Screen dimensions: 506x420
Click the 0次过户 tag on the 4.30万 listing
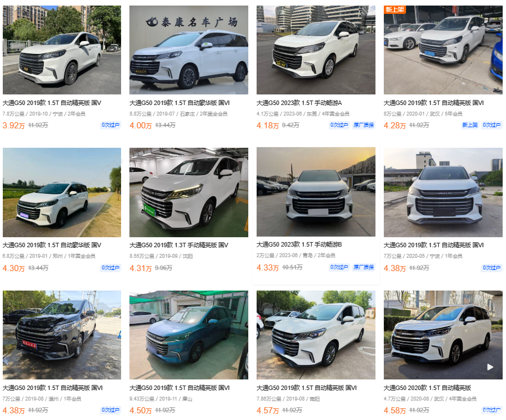(111, 268)
